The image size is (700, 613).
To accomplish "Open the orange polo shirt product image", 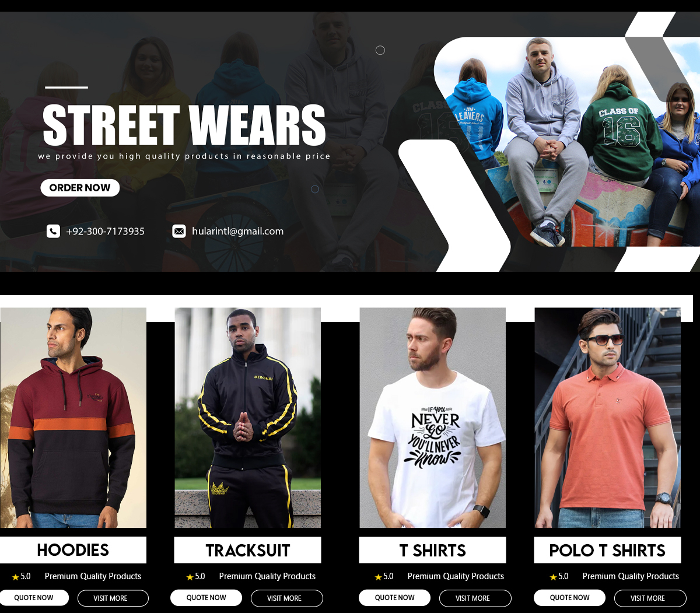I will tap(607, 418).
